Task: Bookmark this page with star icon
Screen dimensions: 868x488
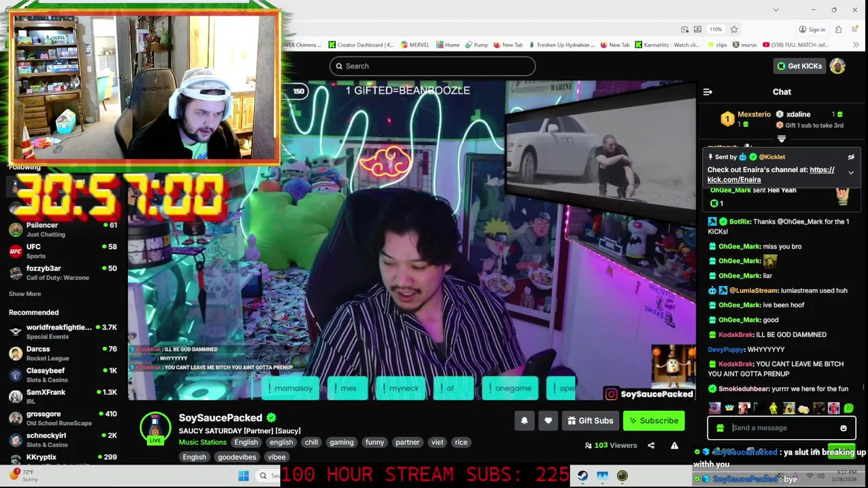Action: pos(734,29)
